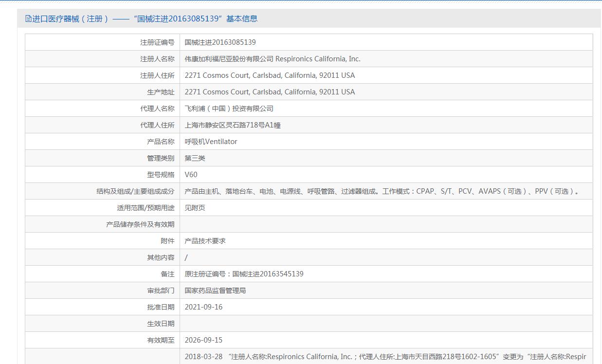Click the 代理人住所 label
Screen dimensions: 602x364
pyautogui.click(x=157, y=125)
